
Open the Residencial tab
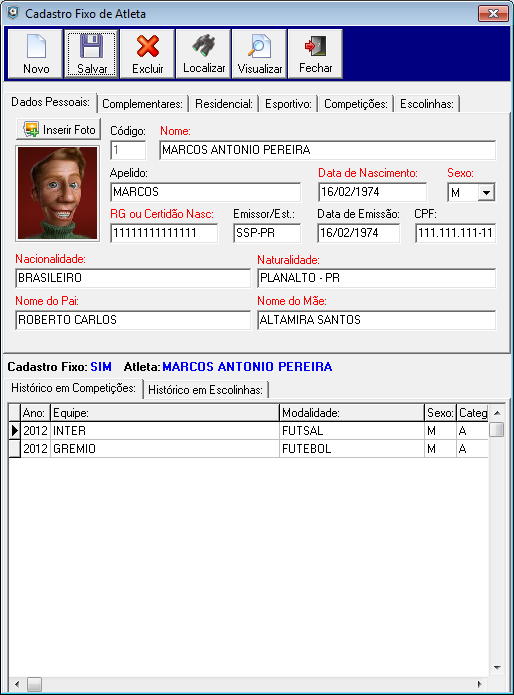224,104
